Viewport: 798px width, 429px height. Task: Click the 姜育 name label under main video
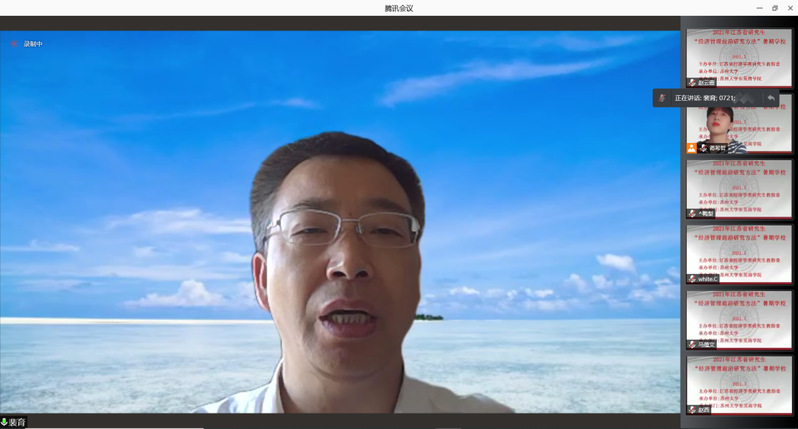point(18,422)
